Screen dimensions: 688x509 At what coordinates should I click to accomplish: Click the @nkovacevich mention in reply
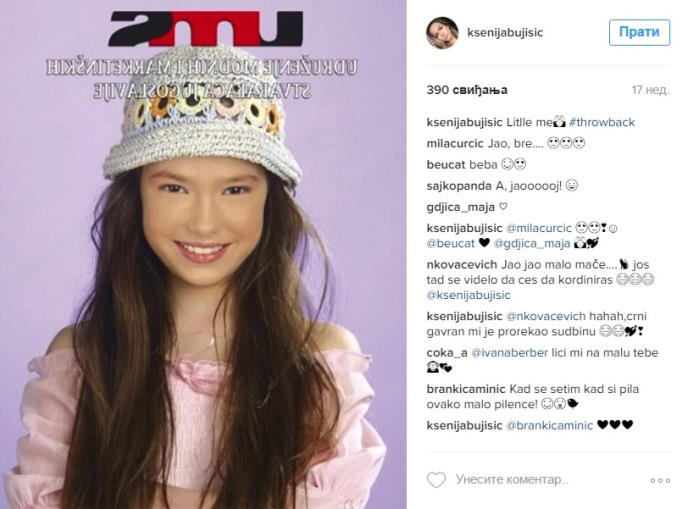click(546, 316)
